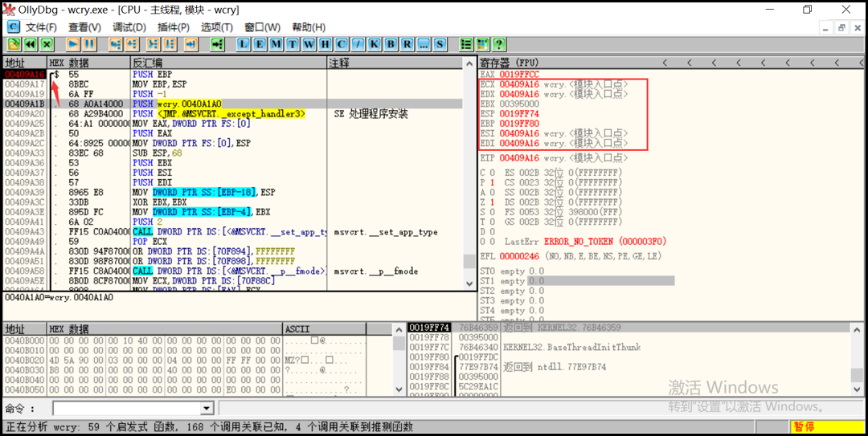
Task: Click the HEX 数据 header in dump pane
Action: point(165,329)
